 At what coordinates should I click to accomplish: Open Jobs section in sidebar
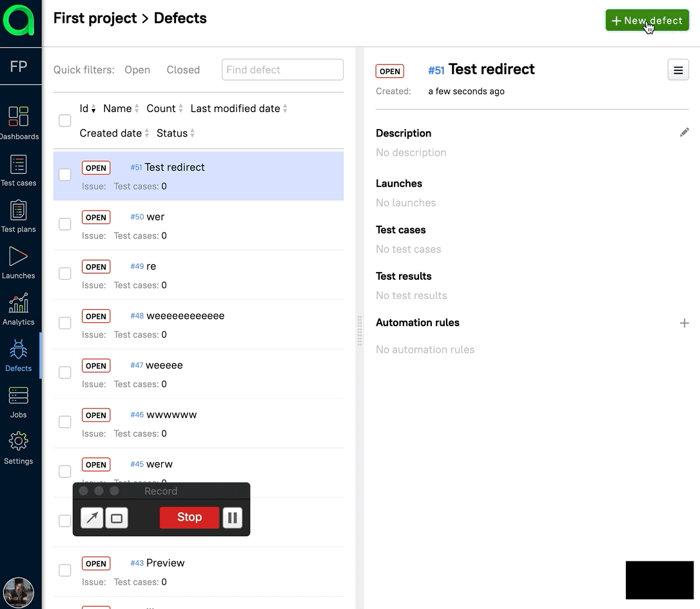(19, 402)
